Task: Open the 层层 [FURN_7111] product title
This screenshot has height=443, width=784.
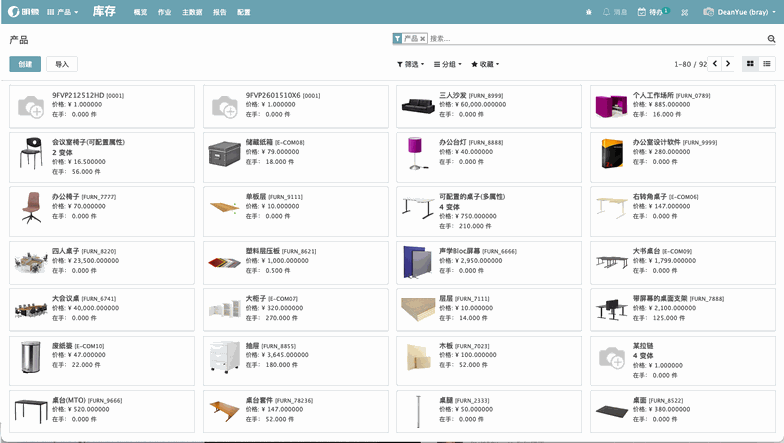Action: (x=464, y=298)
